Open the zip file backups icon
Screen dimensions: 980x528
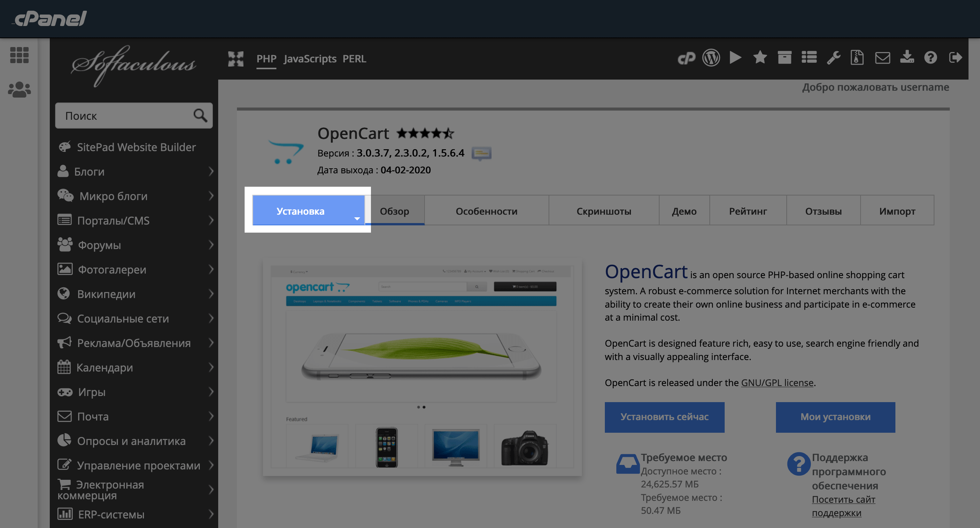pyautogui.click(x=857, y=58)
